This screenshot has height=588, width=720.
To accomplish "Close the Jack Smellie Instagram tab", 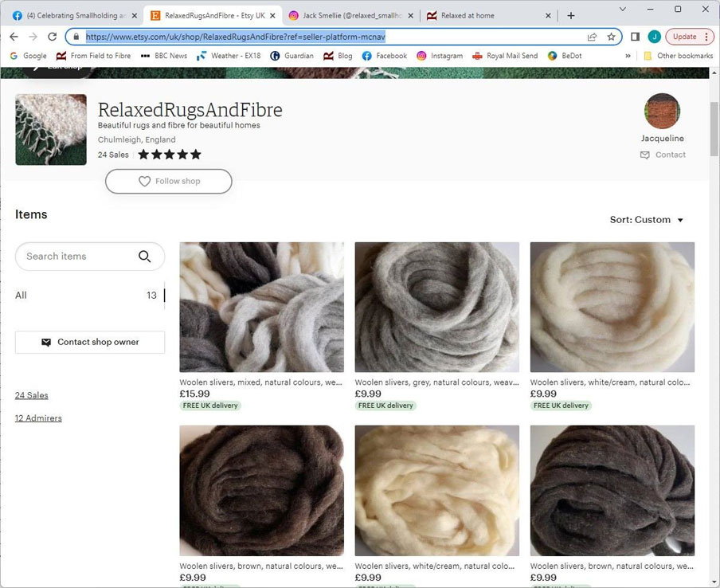I will pyautogui.click(x=410, y=16).
